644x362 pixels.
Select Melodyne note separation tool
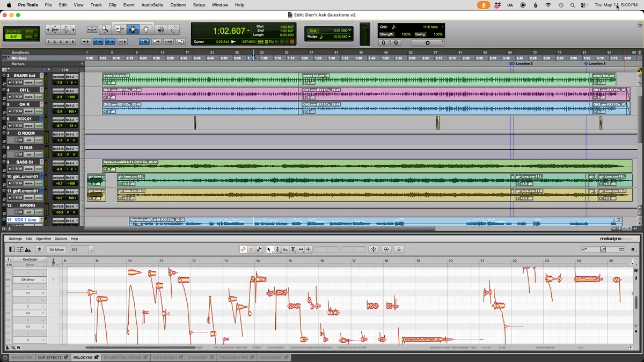[x=309, y=249]
